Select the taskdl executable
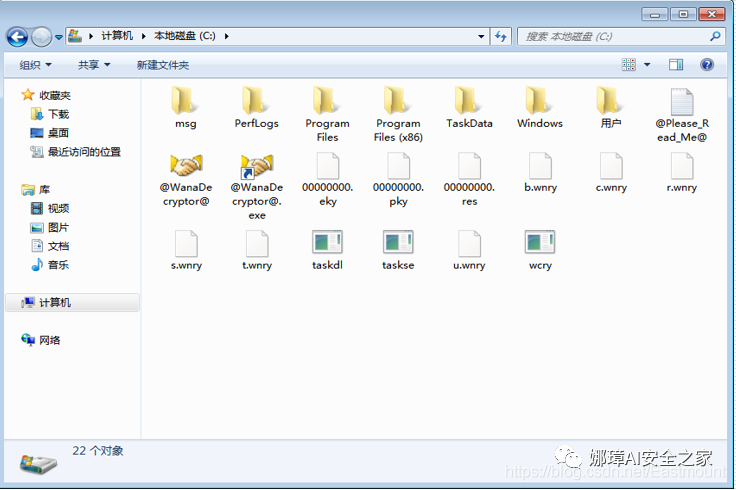 [327, 251]
